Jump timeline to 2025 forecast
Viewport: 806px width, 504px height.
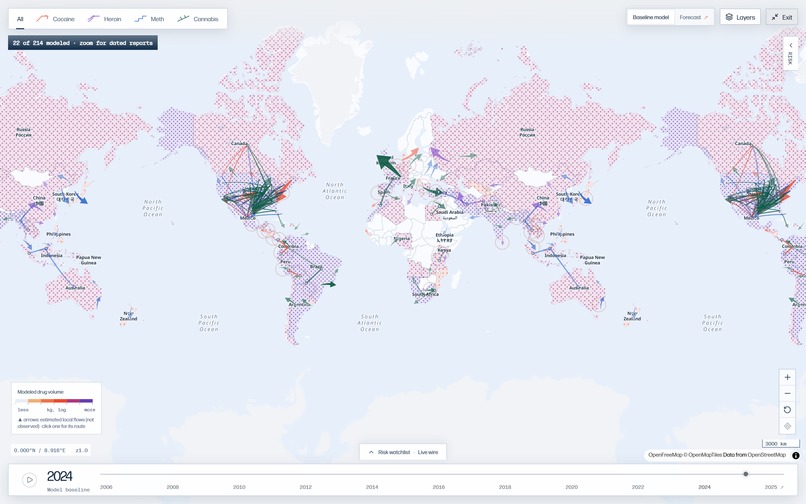tap(774, 487)
